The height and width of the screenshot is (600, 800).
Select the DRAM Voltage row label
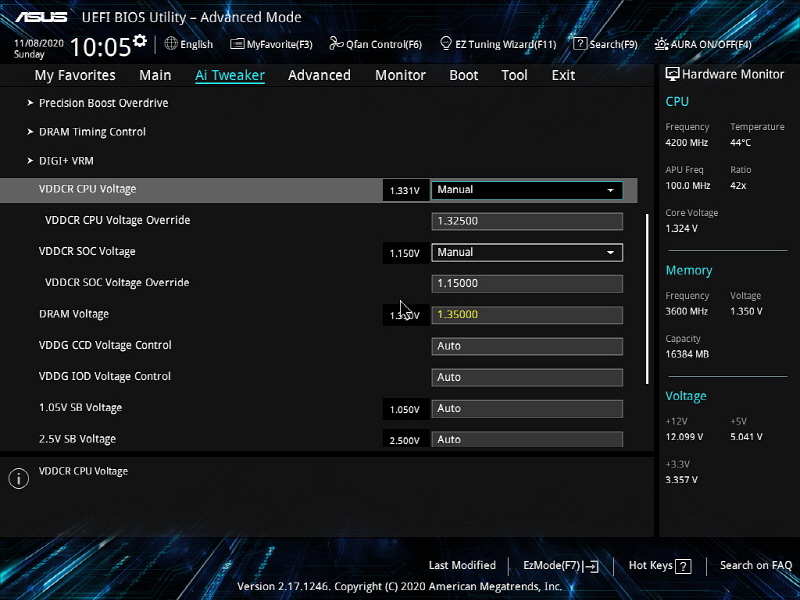coord(74,314)
